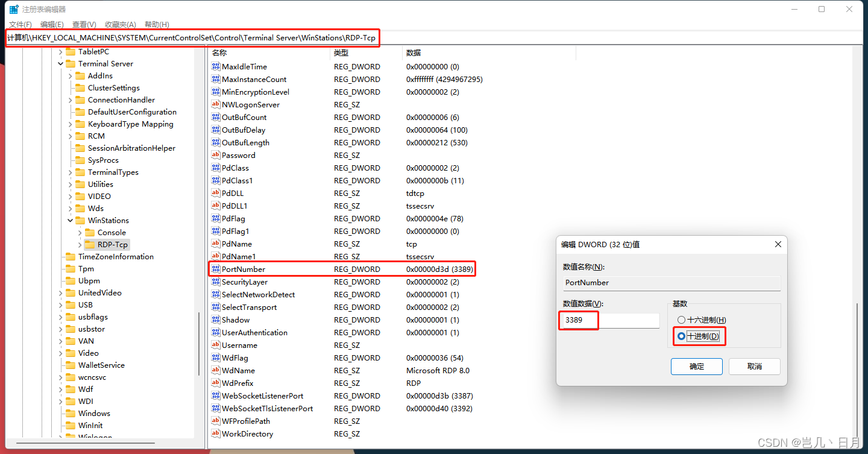Click the folder icon of TimeZoneInformation key
Image resolution: width=868 pixels, height=454 pixels.
pos(71,256)
